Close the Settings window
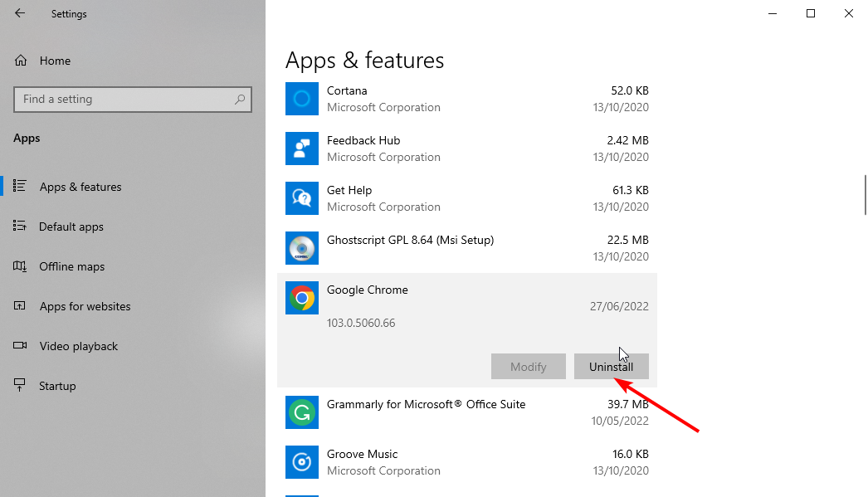The height and width of the screenshot is (497, 868). point(849,13)
